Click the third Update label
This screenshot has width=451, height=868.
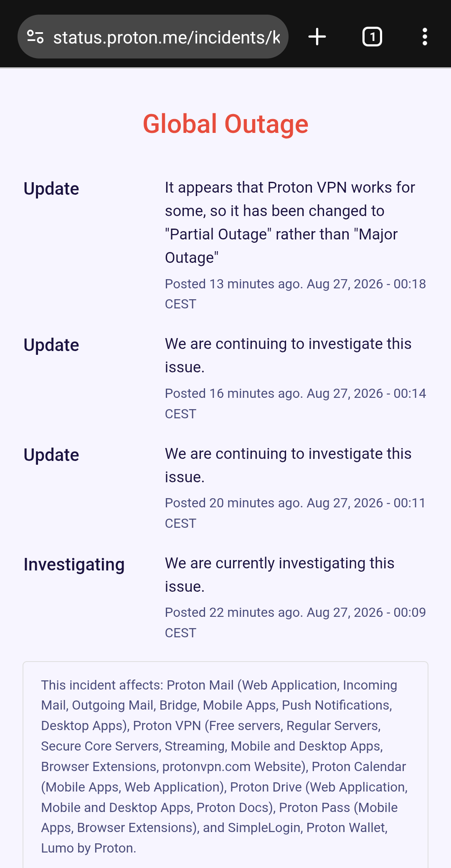[x=51, y=455]
